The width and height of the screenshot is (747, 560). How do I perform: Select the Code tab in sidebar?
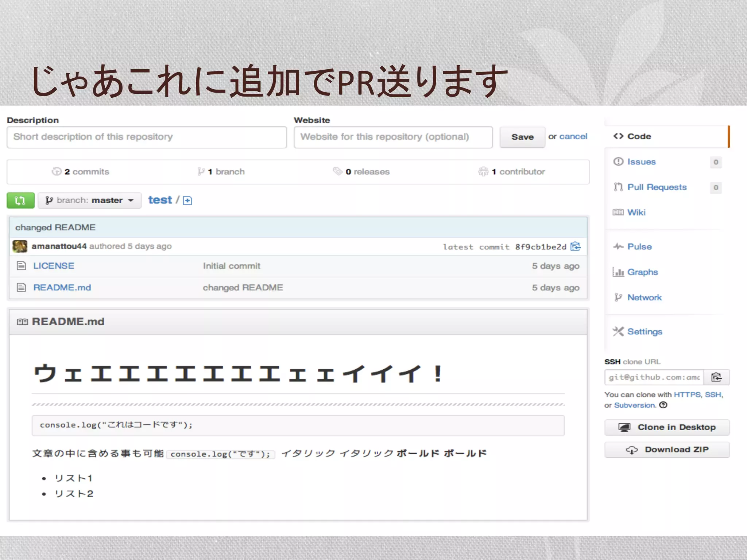click(666, 136)
